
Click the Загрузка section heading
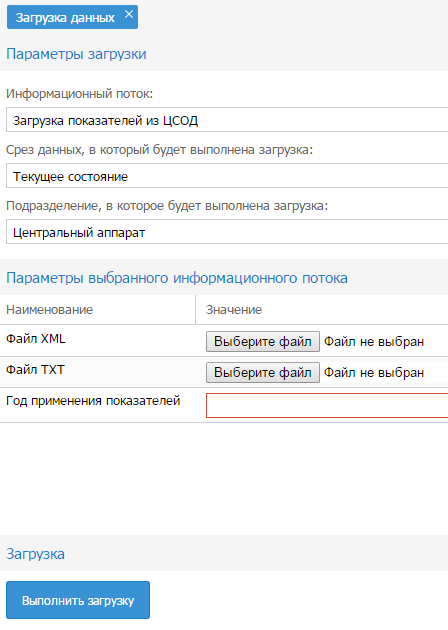[35, 554]
